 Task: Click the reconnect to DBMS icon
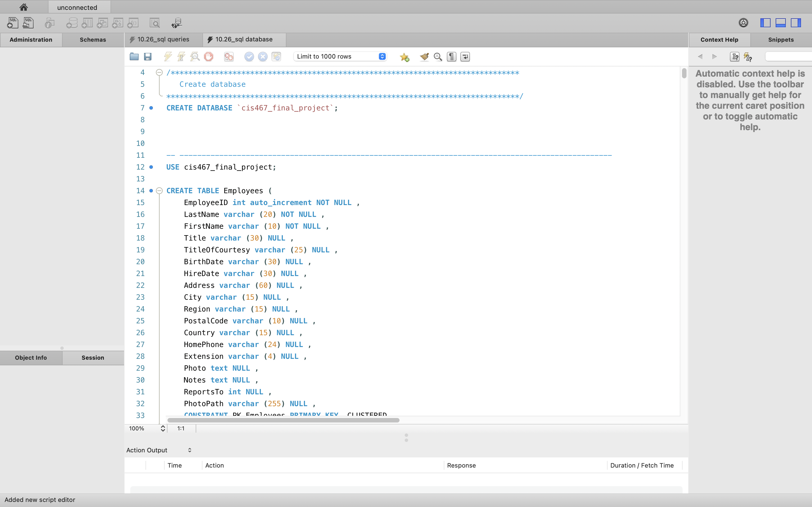pyautogui.click(x=176, y=23)
